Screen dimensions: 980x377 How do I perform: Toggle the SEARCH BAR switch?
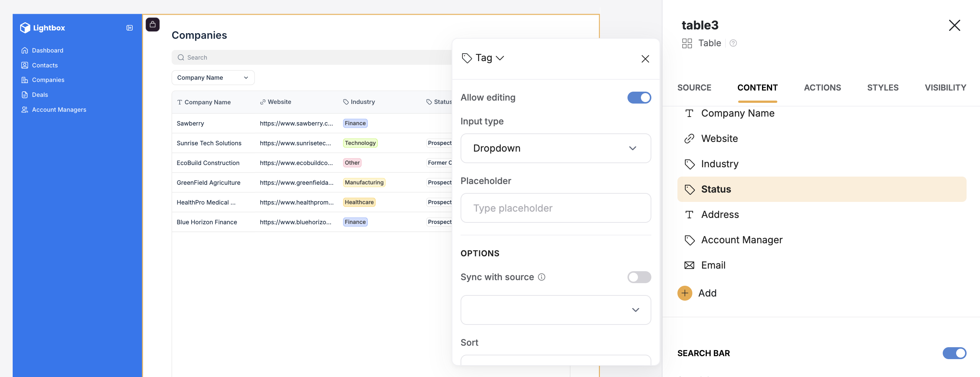(955, 353)
